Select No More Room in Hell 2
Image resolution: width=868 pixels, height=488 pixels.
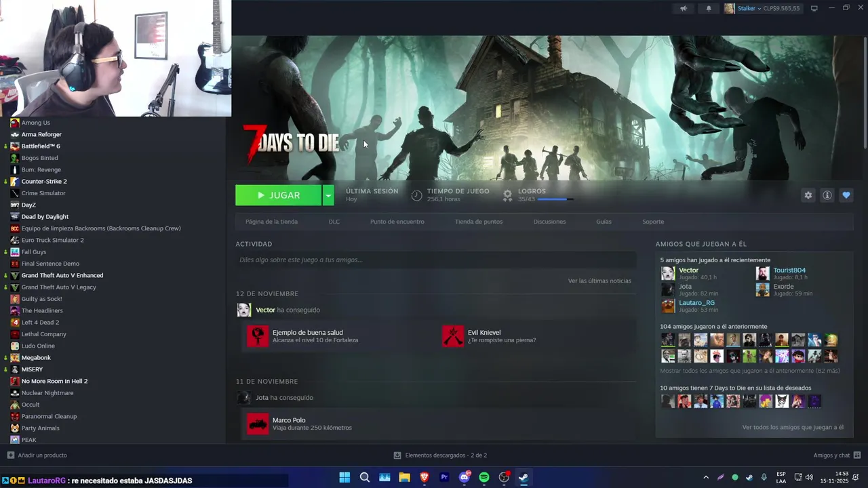tap(54, 381)
